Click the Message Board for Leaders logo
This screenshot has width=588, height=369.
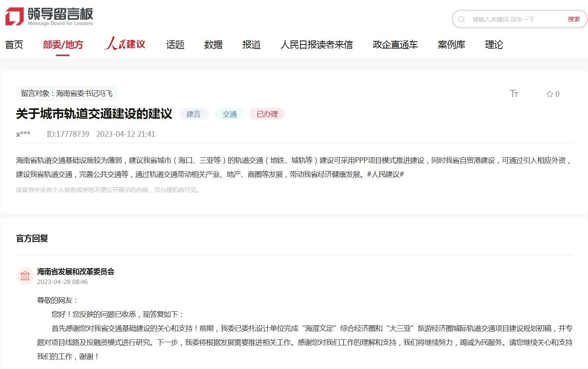click(49, 16)
